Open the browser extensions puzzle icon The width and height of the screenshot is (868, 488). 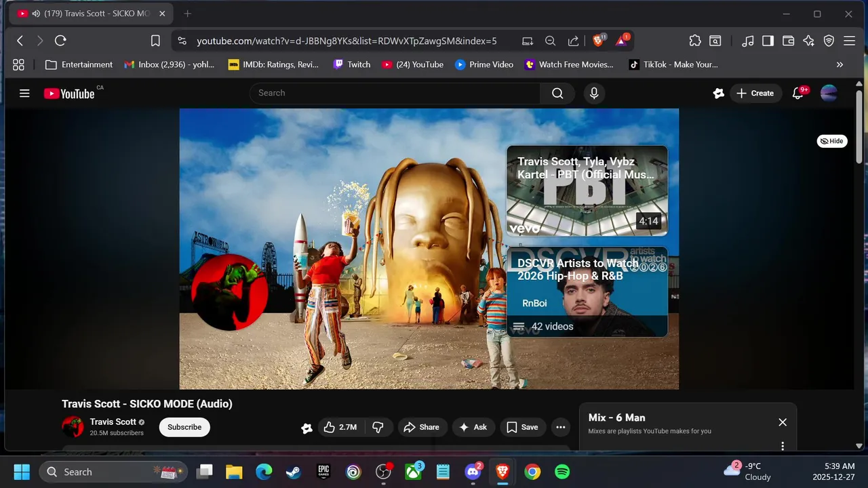695,41
